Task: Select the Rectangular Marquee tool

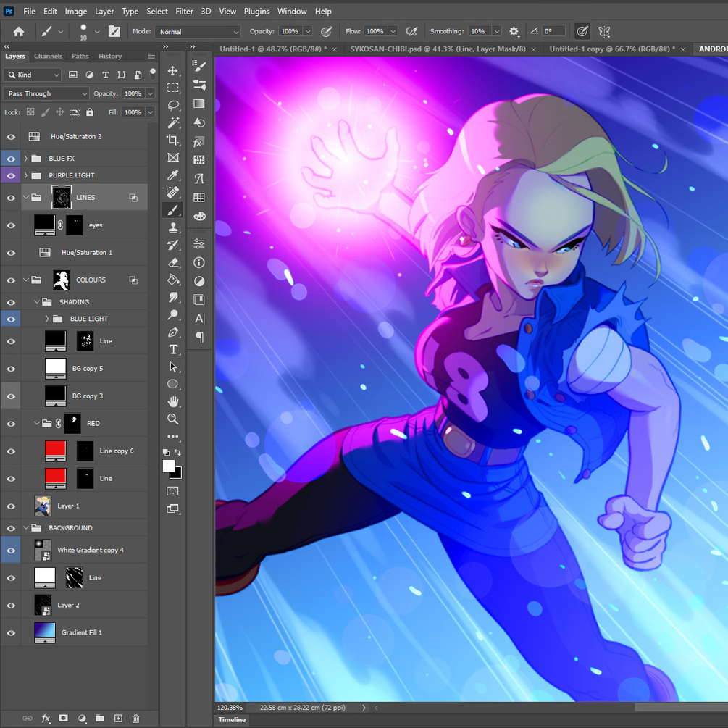Action: tap(172, 88)
